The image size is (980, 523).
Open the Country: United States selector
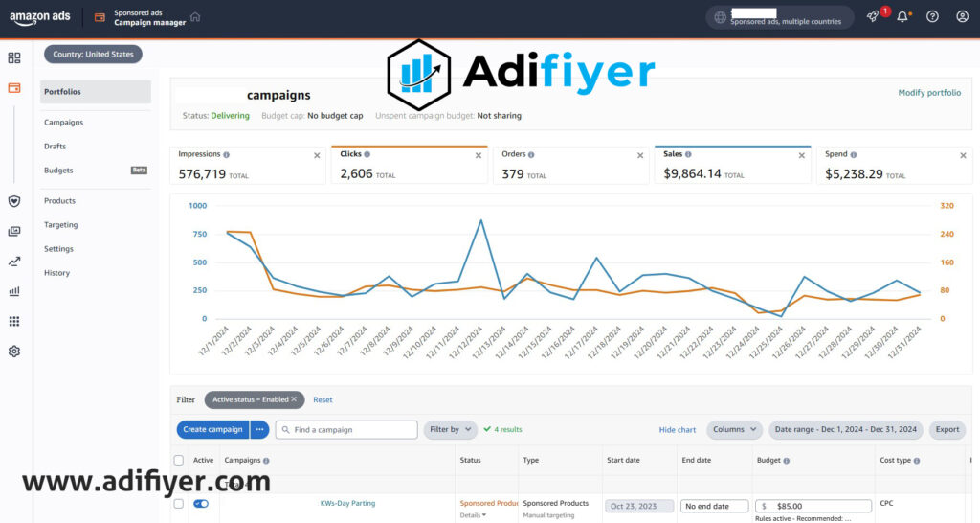pyautogui.click(x=93, y=55)
